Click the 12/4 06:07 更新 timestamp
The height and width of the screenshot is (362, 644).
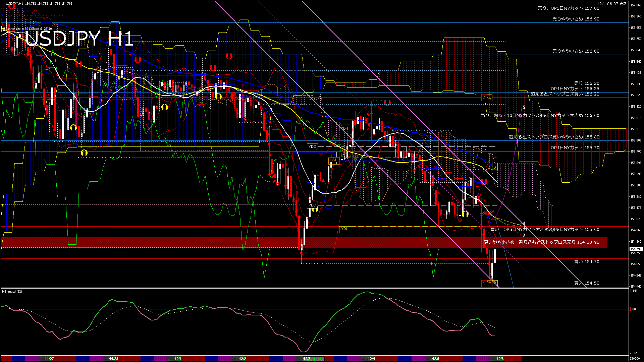612,3
